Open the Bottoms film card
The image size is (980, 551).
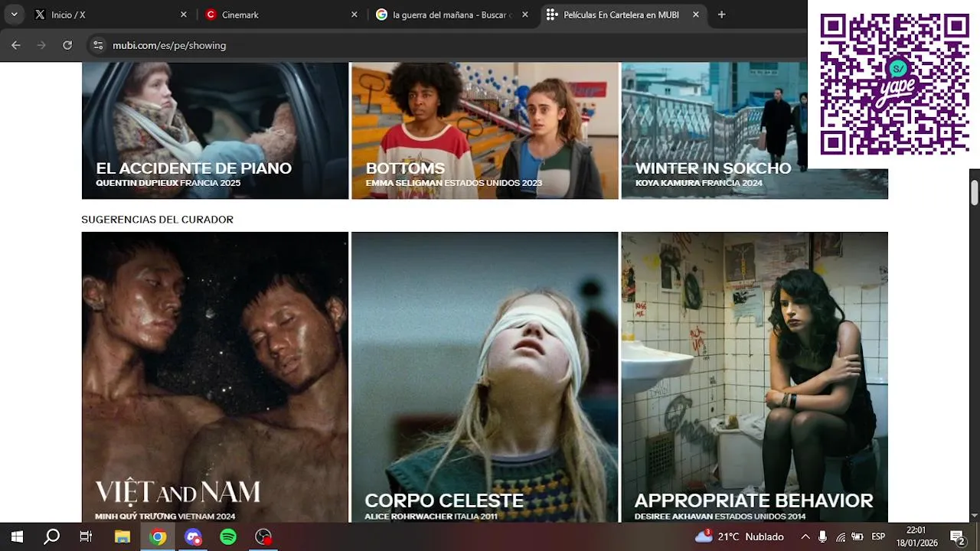tap(485, 131)
